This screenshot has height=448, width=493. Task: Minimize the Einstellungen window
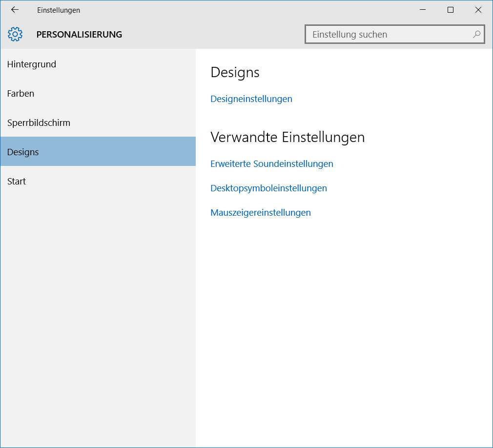pyautogui.click(x=423, y=10)
